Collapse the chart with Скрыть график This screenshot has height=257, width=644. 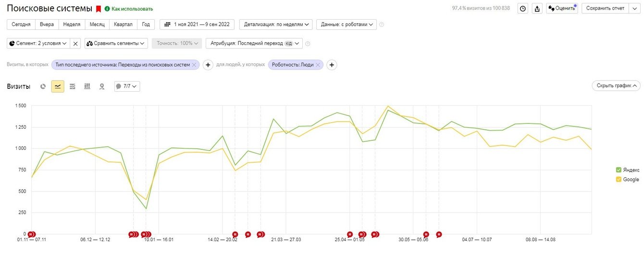pos(616,86)
